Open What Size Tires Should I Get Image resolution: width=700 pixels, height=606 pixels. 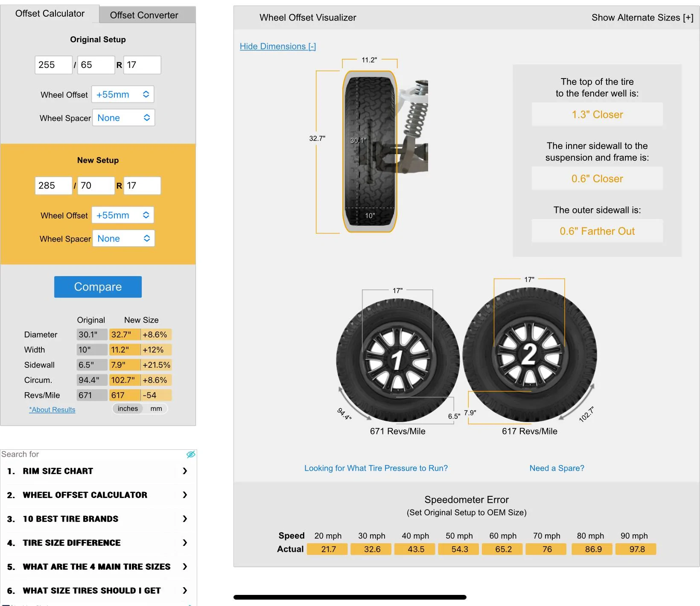(x=92, y=591)
